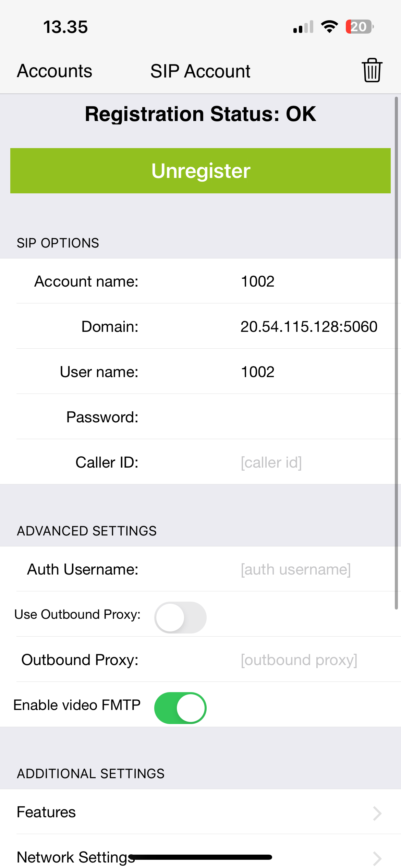Viewport: 401px width, 868px height.
Task: Tap the trash delete account icon
Action: pyautogui.click(x=372, y=70)
